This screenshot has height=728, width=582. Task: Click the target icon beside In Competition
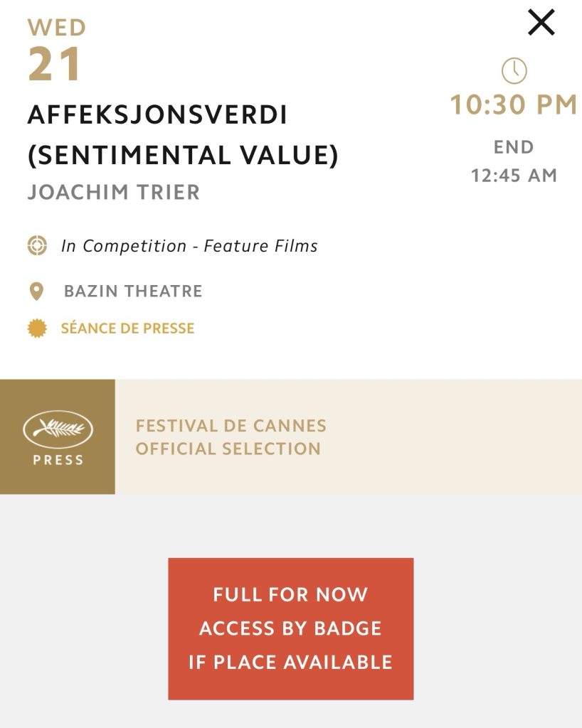pyautogui.click(x=37, y=246)
